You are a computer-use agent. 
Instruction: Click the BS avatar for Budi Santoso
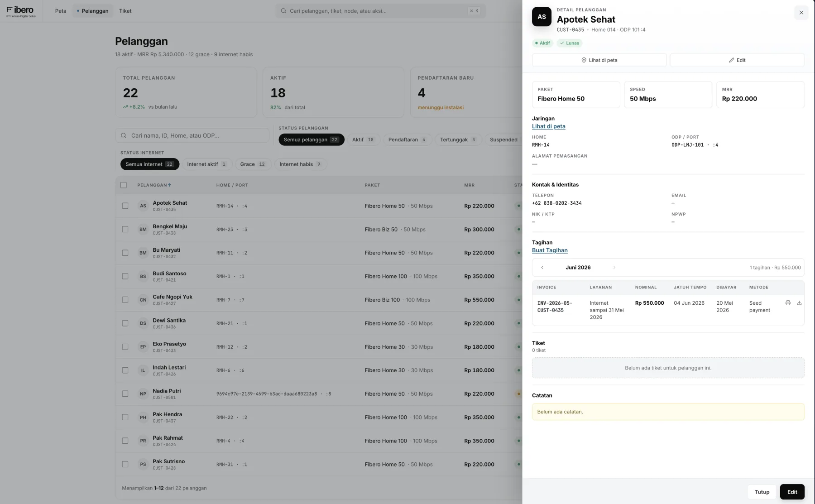(x=143, y=276)
